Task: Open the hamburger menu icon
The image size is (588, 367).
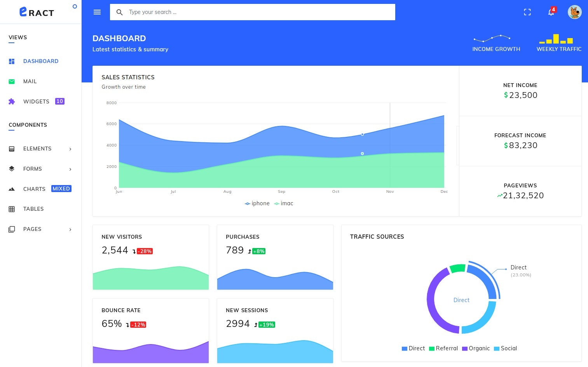Action: (x=97, y=12)
